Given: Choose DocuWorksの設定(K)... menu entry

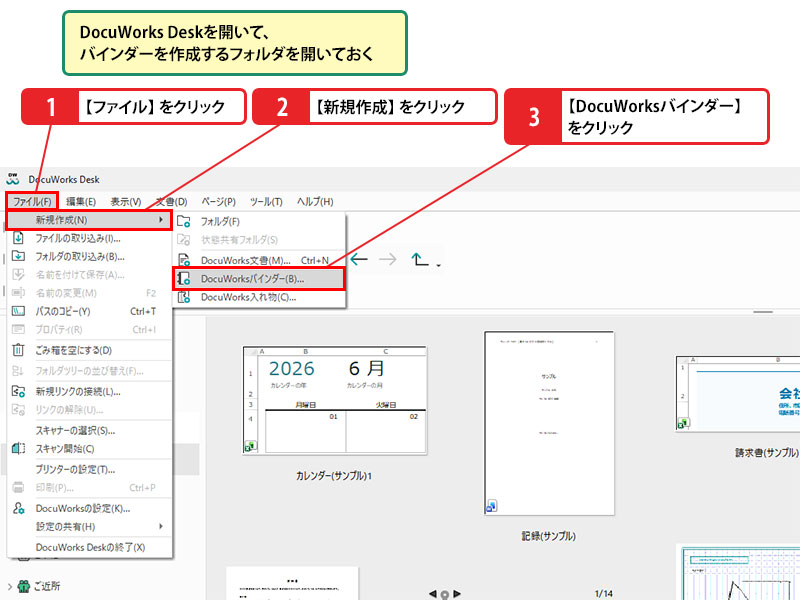Looking at the screenshot, I should click(89, 509).
